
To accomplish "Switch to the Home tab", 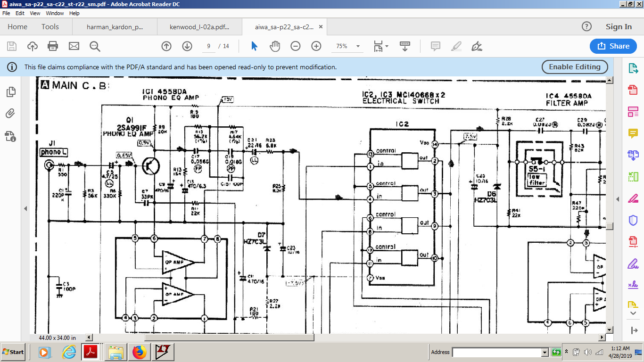I will click(x=17, y=27).
